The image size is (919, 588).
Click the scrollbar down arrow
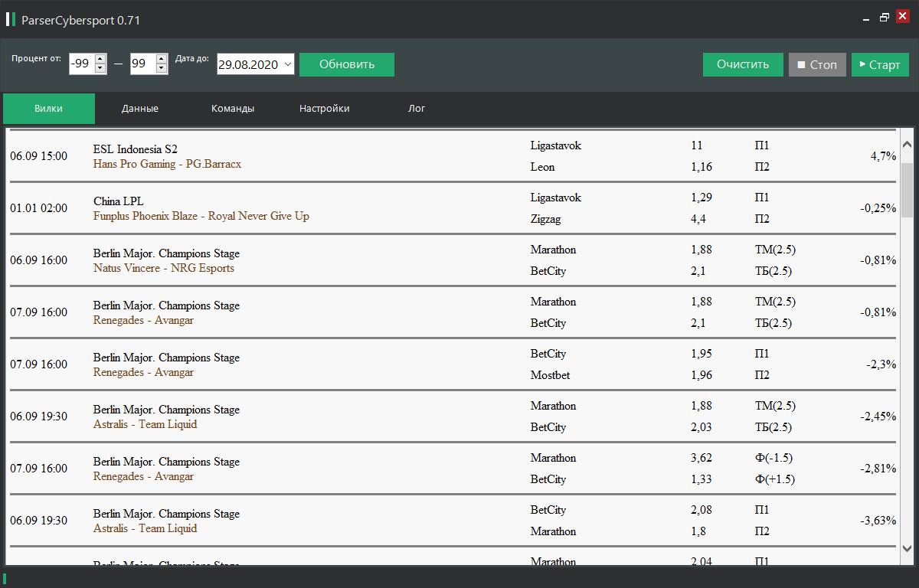point(908,548)
